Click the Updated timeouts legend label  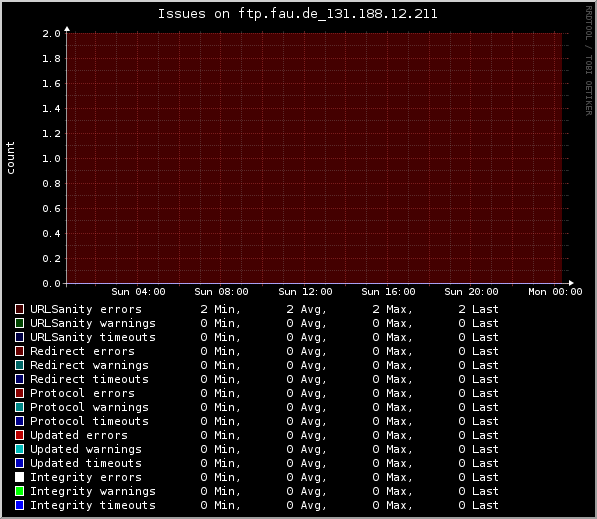(86, 463)
